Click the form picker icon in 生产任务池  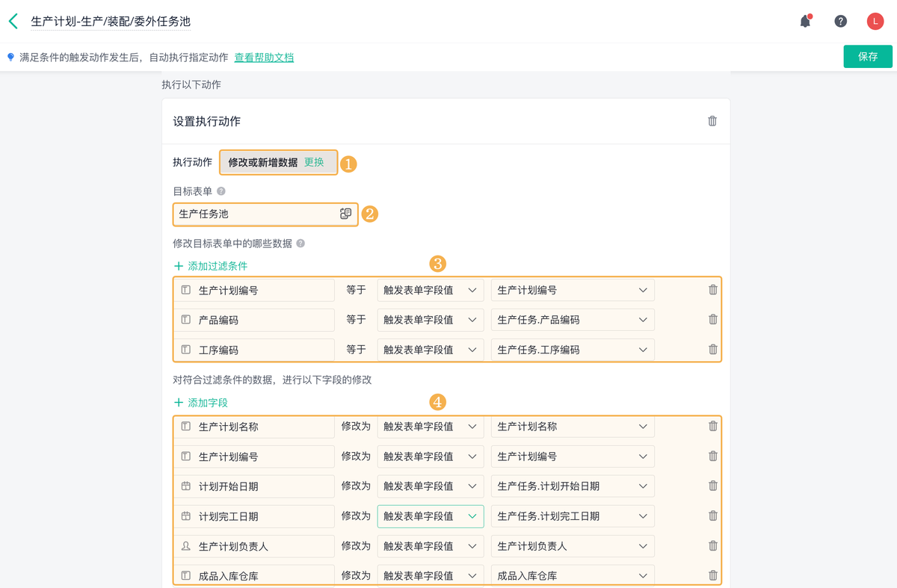coord(345,214)
